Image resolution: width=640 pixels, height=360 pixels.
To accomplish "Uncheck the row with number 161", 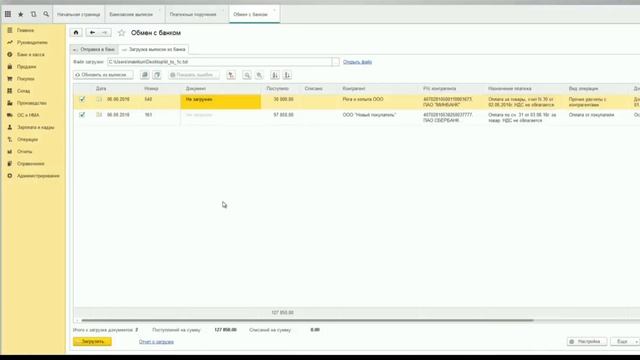I will 82,115.
